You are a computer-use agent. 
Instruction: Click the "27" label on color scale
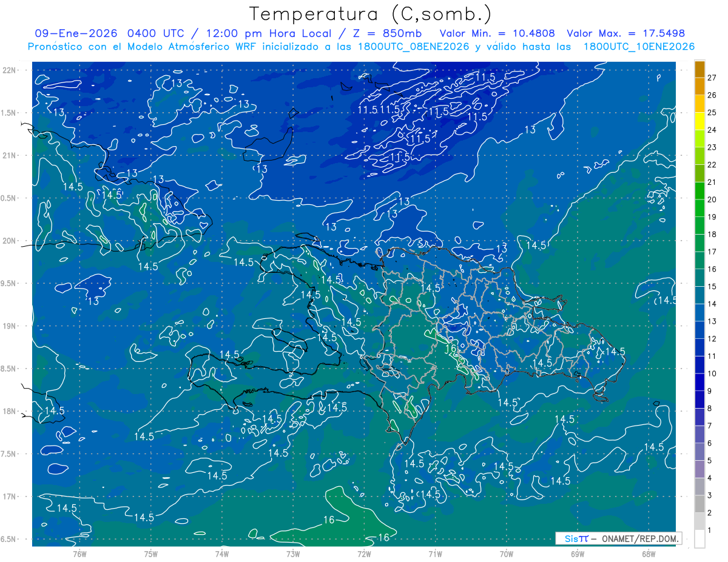pos(712,78)
